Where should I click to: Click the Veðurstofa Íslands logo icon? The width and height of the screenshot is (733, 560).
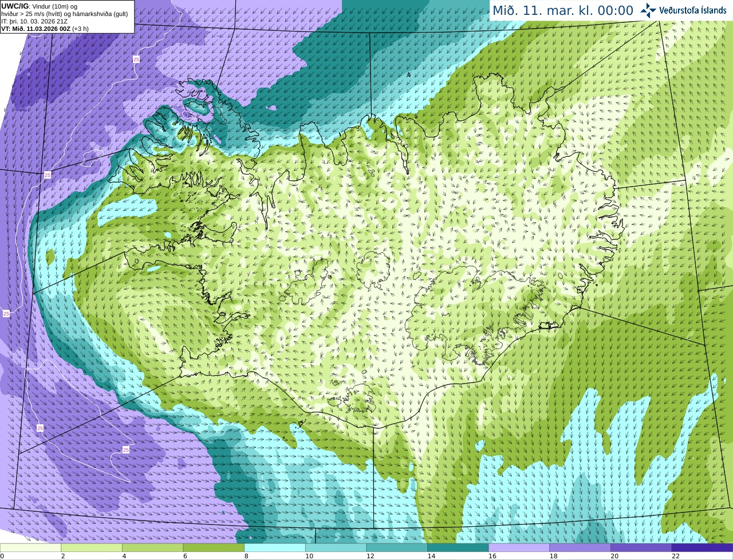point(648,10)
